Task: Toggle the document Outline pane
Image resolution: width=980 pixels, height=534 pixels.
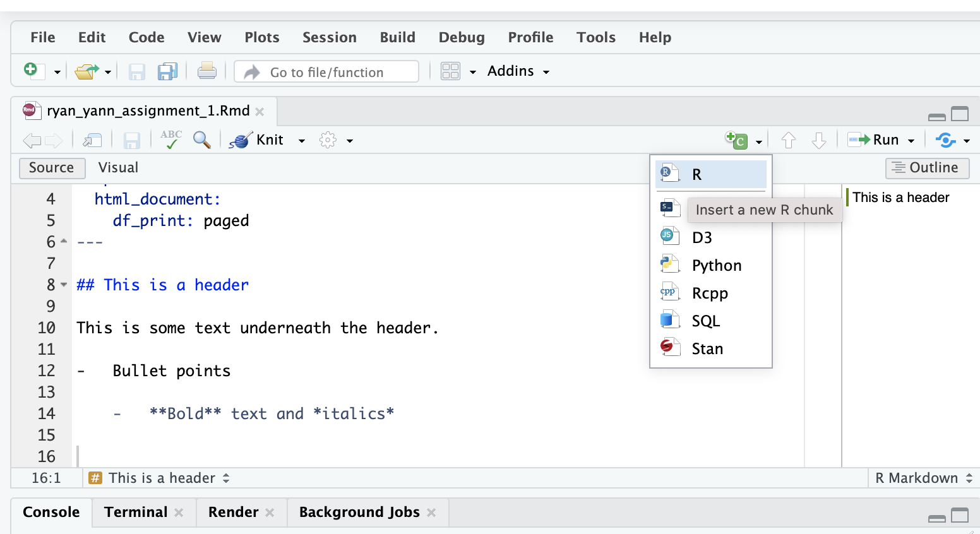Action: pos(926,168)
